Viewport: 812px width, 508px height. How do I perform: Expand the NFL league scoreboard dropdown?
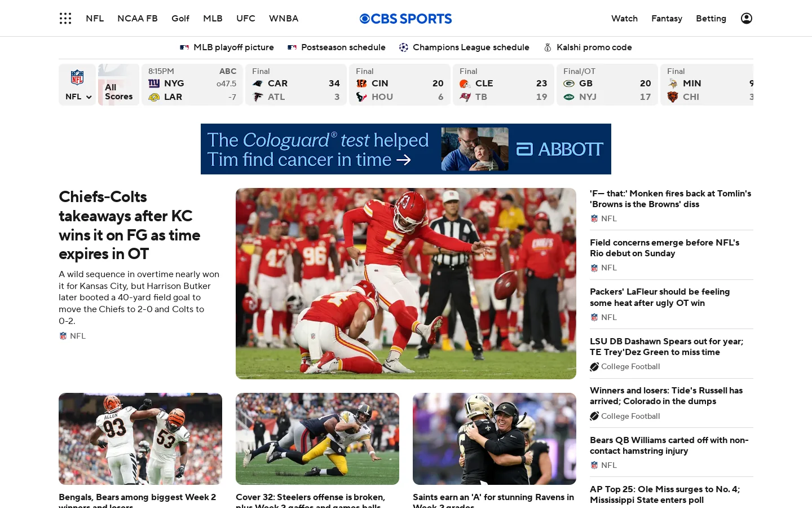click(x=78, y=97)
